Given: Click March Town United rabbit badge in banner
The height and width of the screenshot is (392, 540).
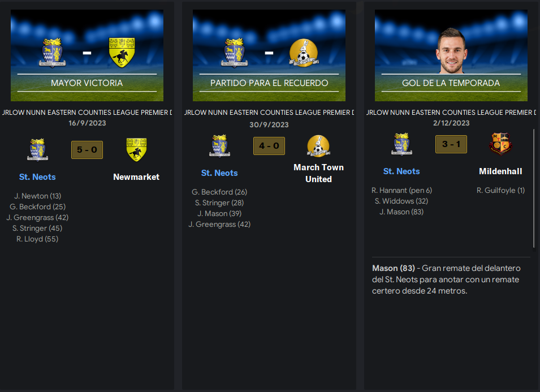Looking at the screenshot, I should coord(304,53).
